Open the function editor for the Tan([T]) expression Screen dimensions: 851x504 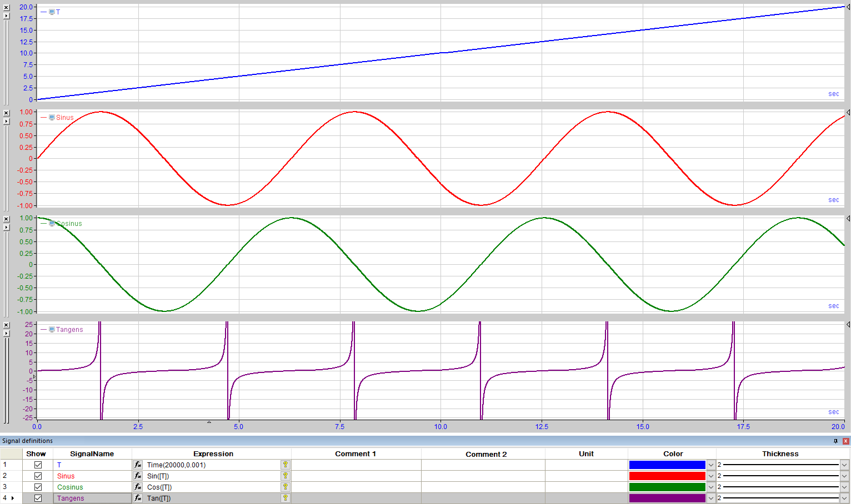coord(138,498)
